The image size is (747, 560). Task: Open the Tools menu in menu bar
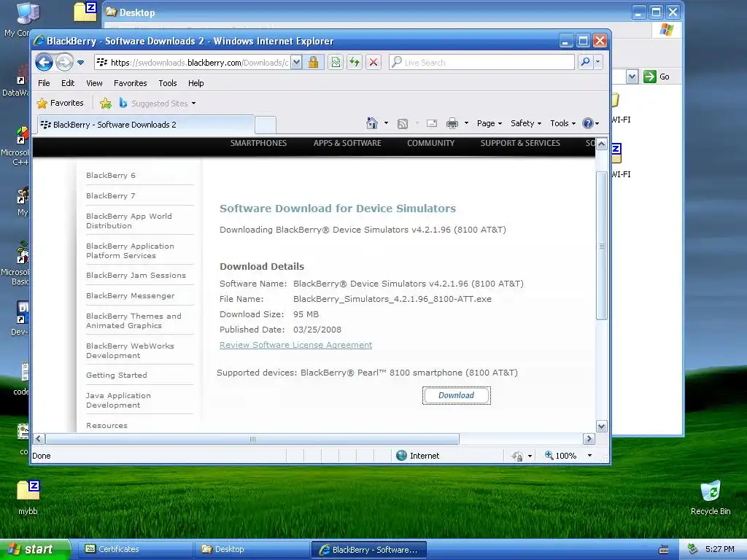tap(168, 83)
